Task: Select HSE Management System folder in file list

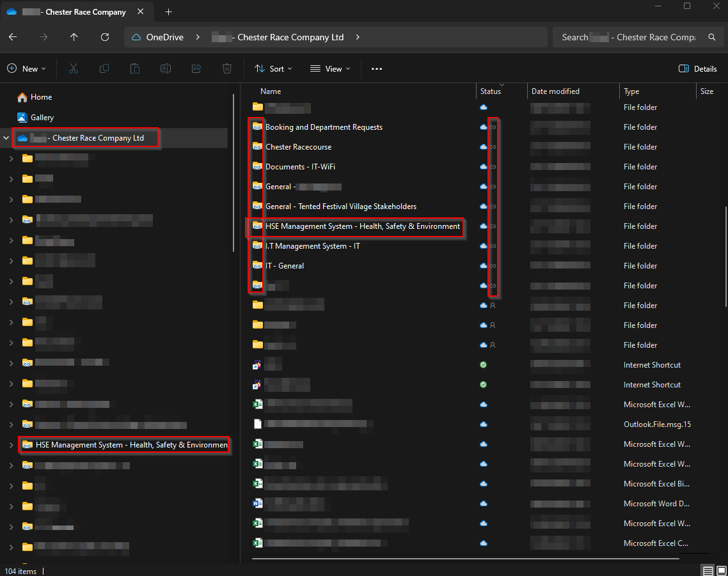Action: 363,226
